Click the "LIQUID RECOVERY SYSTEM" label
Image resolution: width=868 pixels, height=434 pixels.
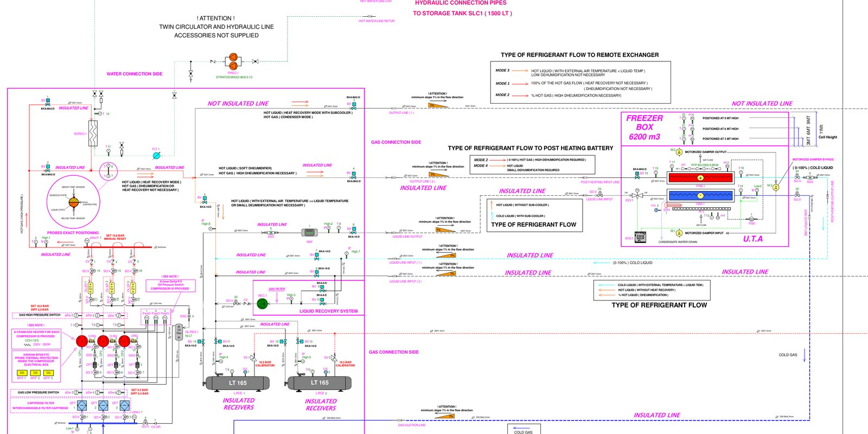329,311
